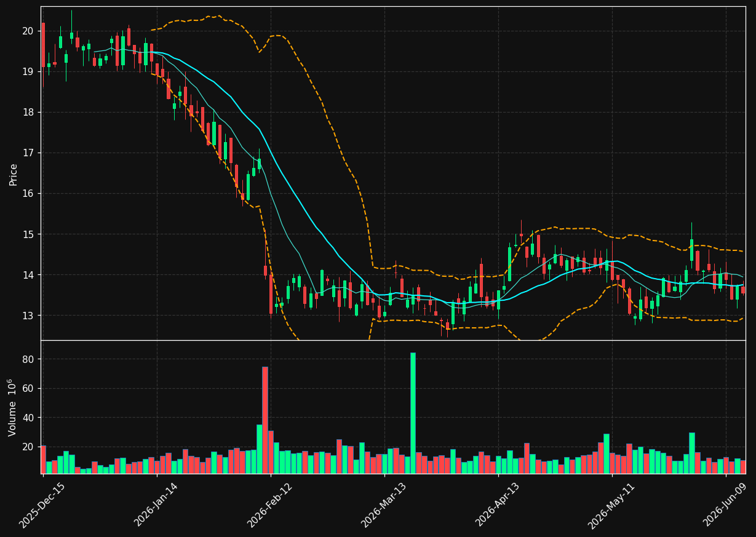756x537 pixels.
Task: Click the 60 volume tick label
Action: pyautogui.click(x=29, y=388)
